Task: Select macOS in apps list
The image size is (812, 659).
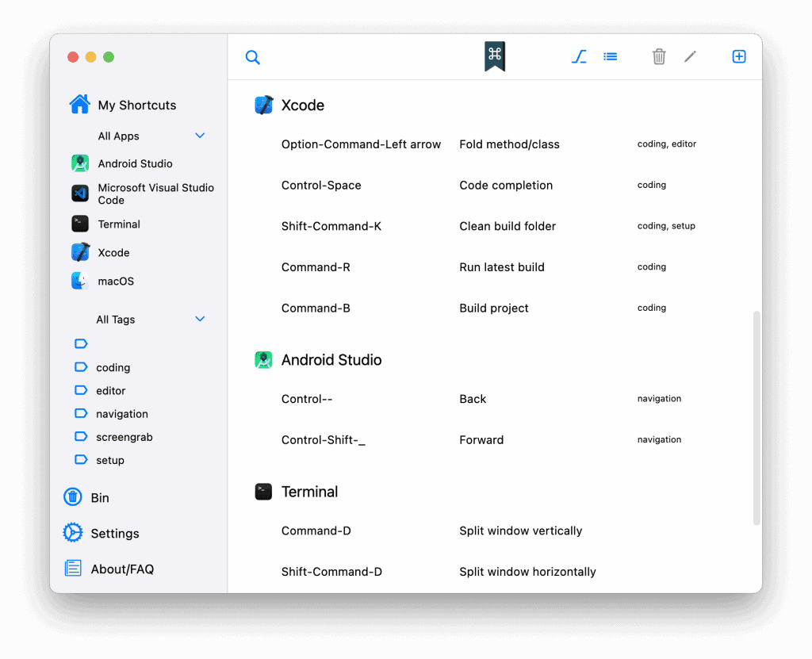Action: (x=116, y=282)
